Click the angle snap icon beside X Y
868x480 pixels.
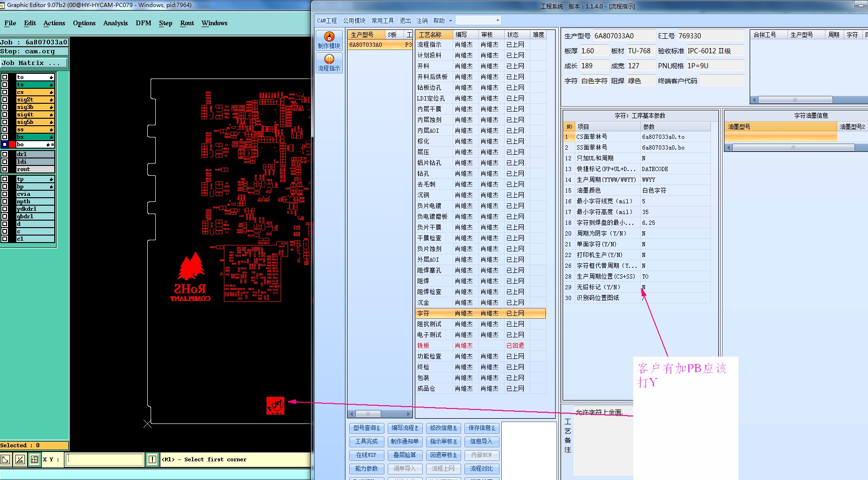20,459
